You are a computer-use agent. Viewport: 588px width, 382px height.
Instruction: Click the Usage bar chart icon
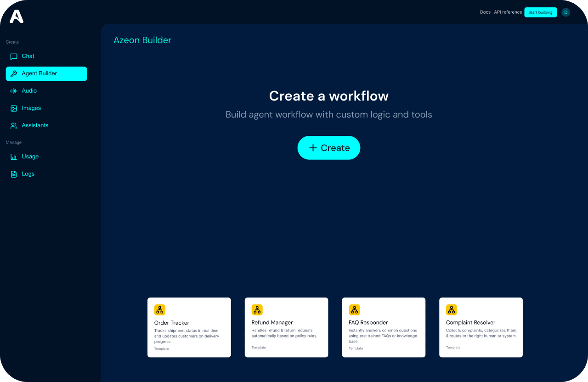pyautogui.click(x=14, y=157)
